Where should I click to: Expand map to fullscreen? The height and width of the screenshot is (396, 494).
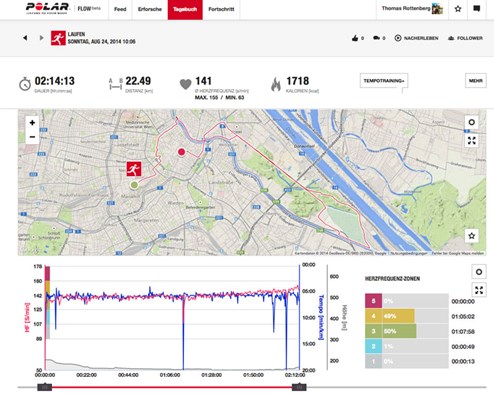point(472,141)
